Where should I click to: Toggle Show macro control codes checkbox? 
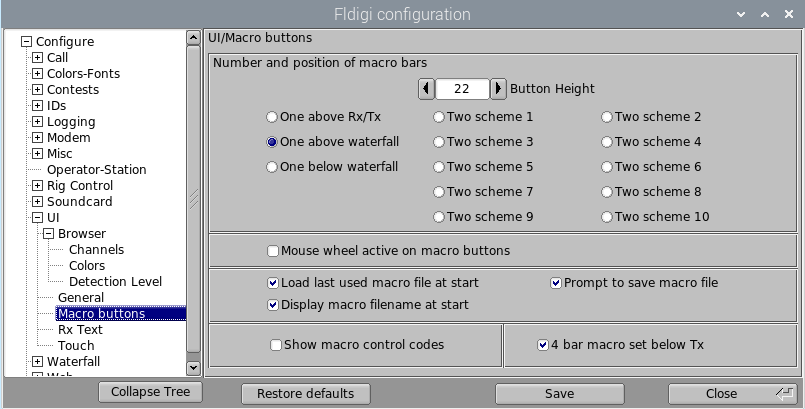276,345
